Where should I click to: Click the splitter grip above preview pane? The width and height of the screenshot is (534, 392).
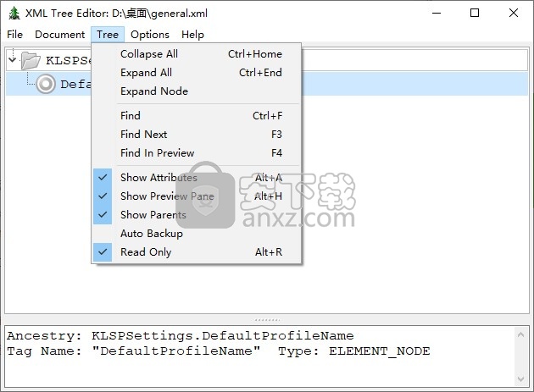coord(267,320)
